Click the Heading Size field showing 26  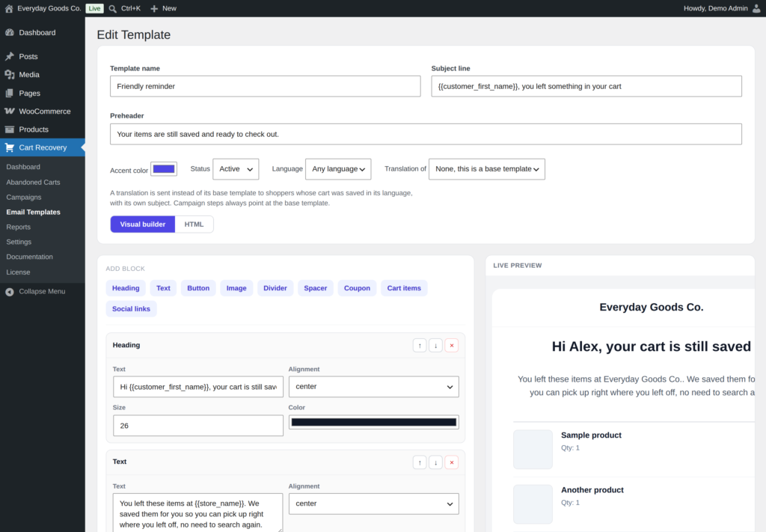198,426
